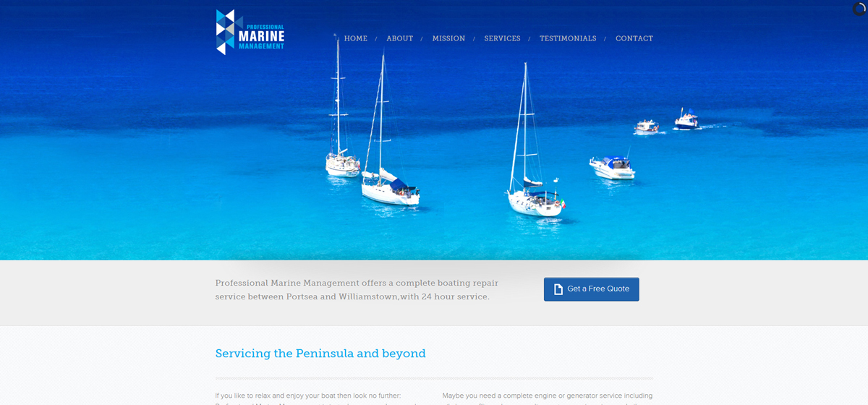868x405 pixels.
Task: Open the Mission menu item
Action: [x=448, y=38]
